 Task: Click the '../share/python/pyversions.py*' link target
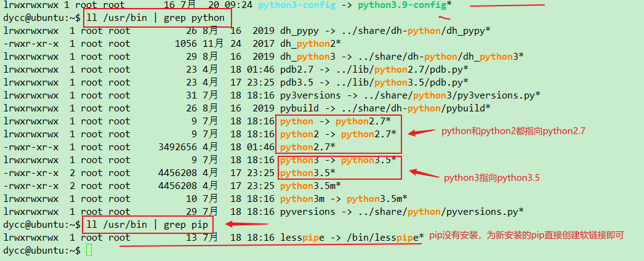pyautogui.click(x=440, y=212)
